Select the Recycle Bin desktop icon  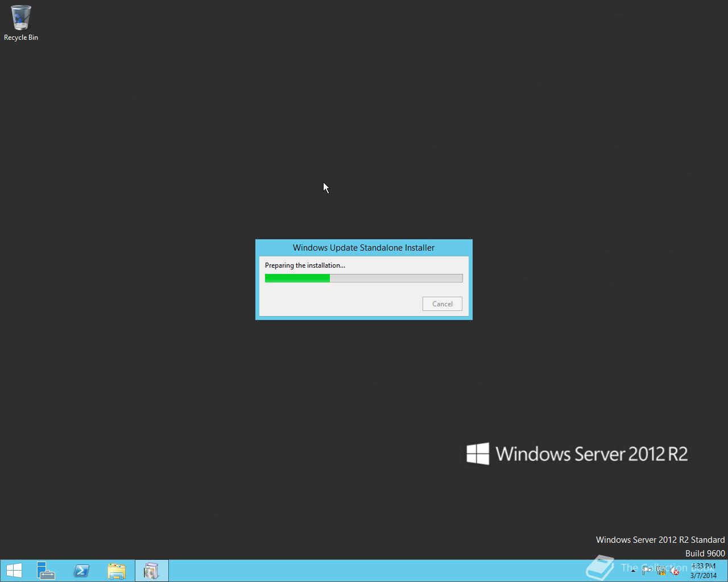[21, 23]
